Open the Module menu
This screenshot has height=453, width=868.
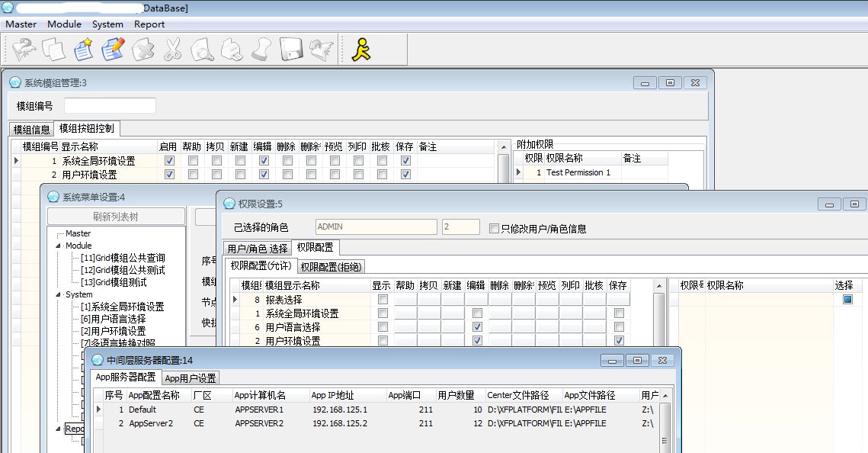(x=64, y=24)
